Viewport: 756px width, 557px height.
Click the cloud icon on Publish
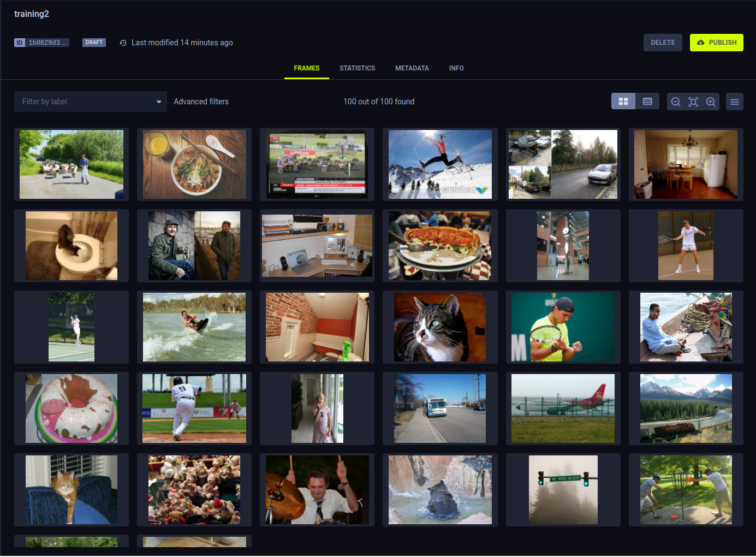tap(701, 42)
